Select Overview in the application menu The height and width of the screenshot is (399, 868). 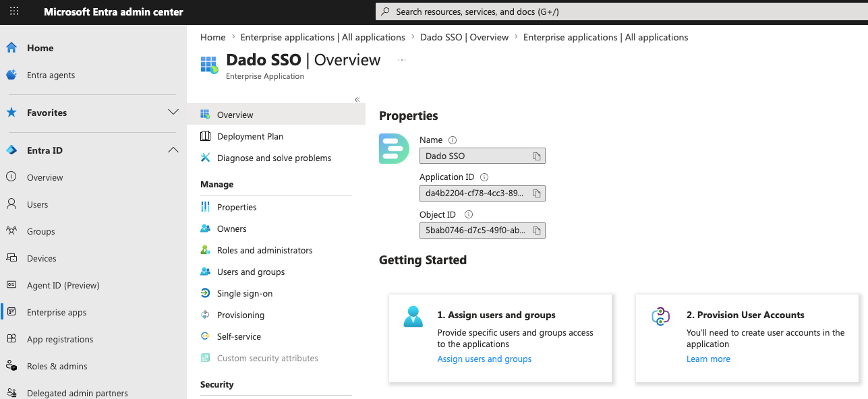point(276,115)
